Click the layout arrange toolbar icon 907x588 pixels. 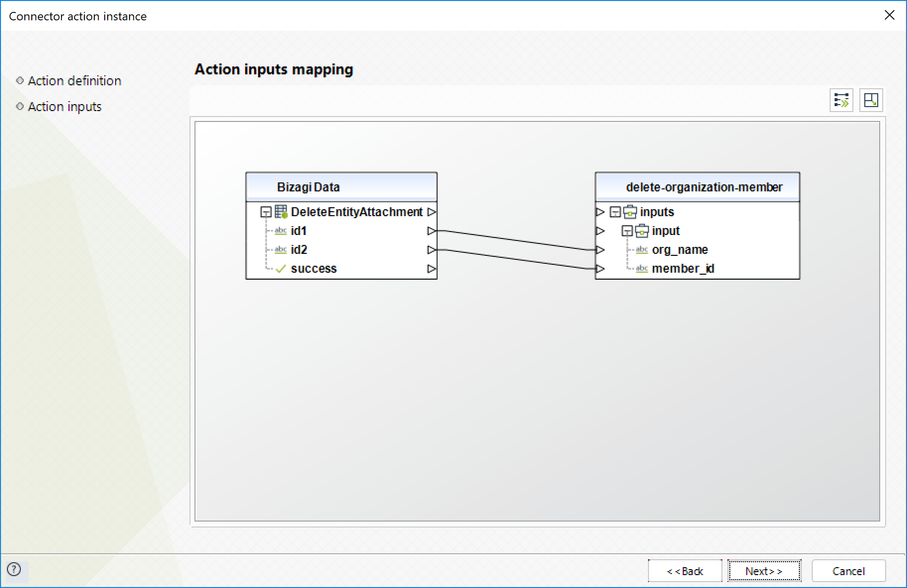[871, 100]
